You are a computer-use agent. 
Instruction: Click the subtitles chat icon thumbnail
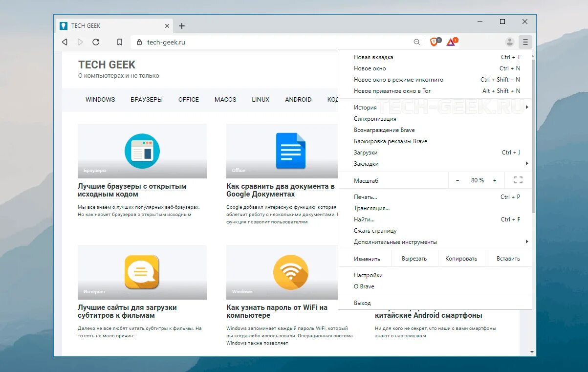(x=142, y=272)
